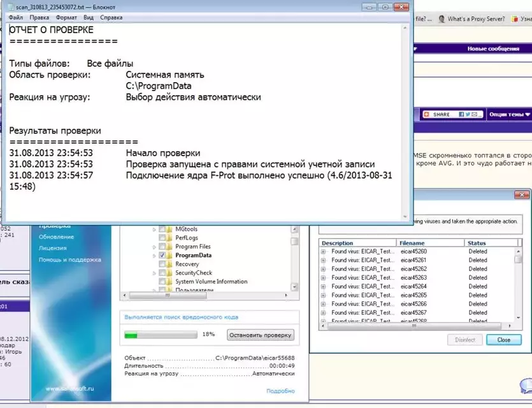532x408 pixels.
Task: Click the folder tree scroll down arrow
Action: click(294, 287)
